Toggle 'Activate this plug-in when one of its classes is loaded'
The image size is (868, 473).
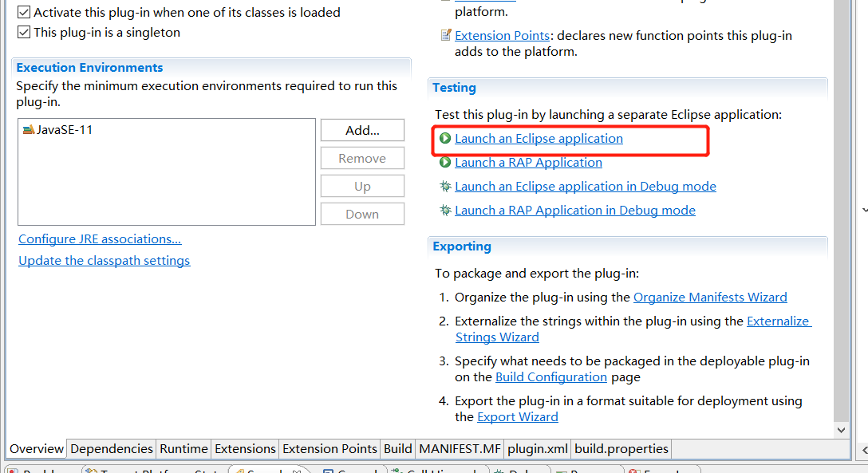(24, 12)
